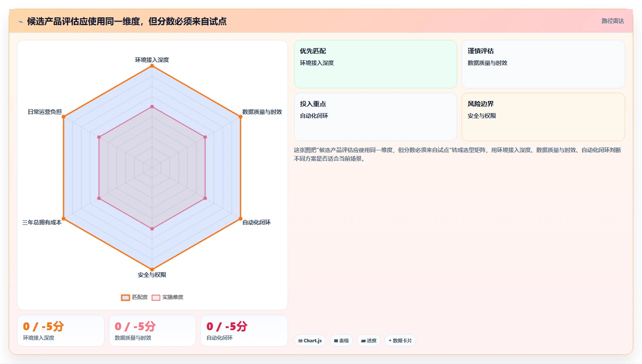Click the 数据质量与时效 radar axis label
Image resolution: width=642 pixels, height=364 pixels.
pyautogui.click(x=262, y=112)
